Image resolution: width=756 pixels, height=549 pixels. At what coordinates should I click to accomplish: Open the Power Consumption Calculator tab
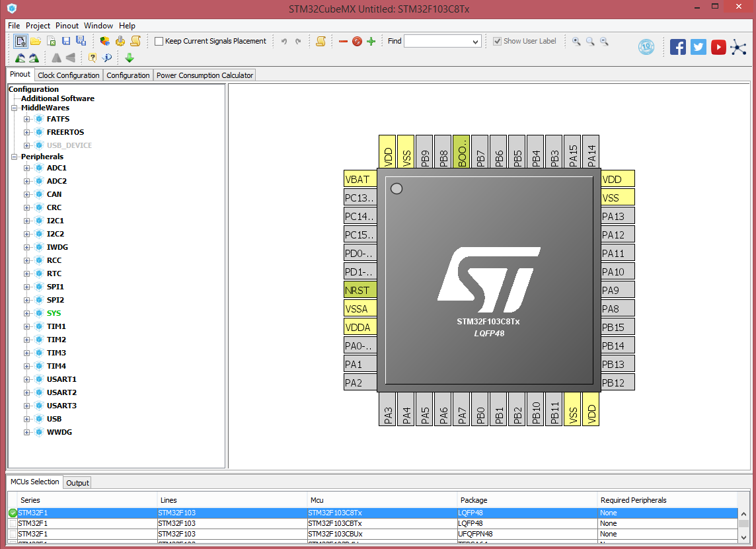204,75
